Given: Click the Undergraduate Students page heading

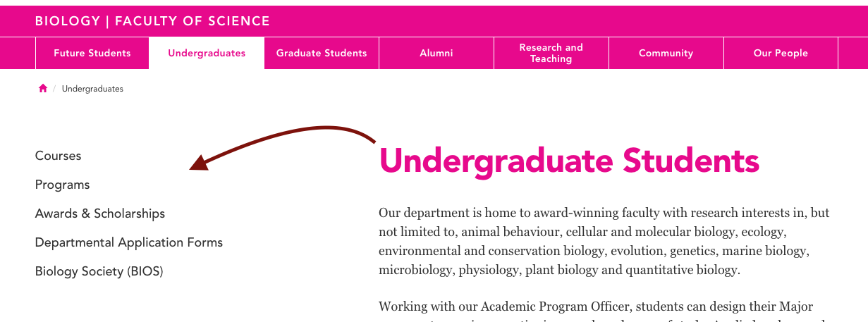Looking at the screenshot, I should [569, 161].
